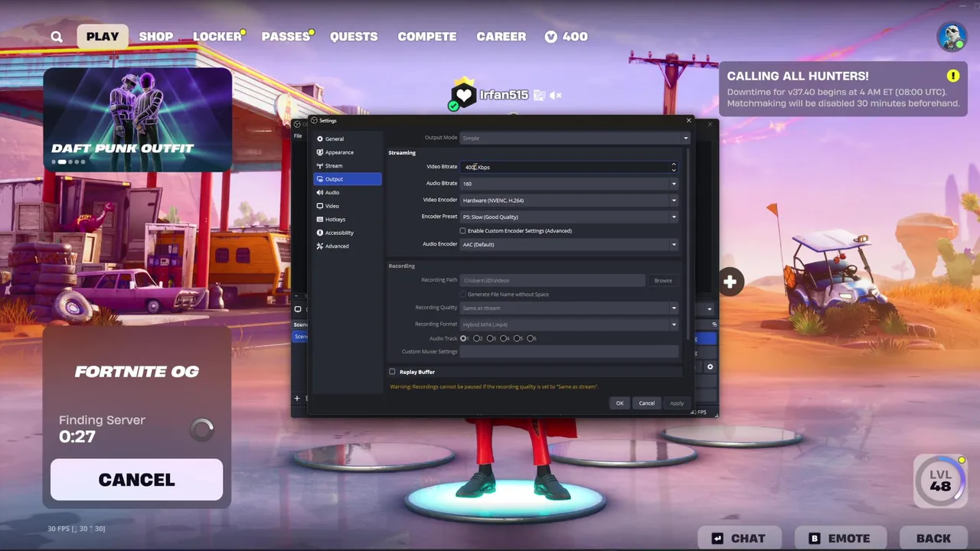Click the Custom Muxer Settings field
Image resolution: width=980 pixels, height=551 pixels.
point(569,352)
